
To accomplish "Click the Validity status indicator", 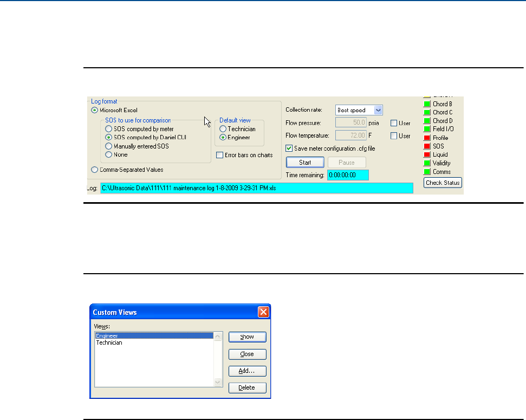I will [427, 163].
